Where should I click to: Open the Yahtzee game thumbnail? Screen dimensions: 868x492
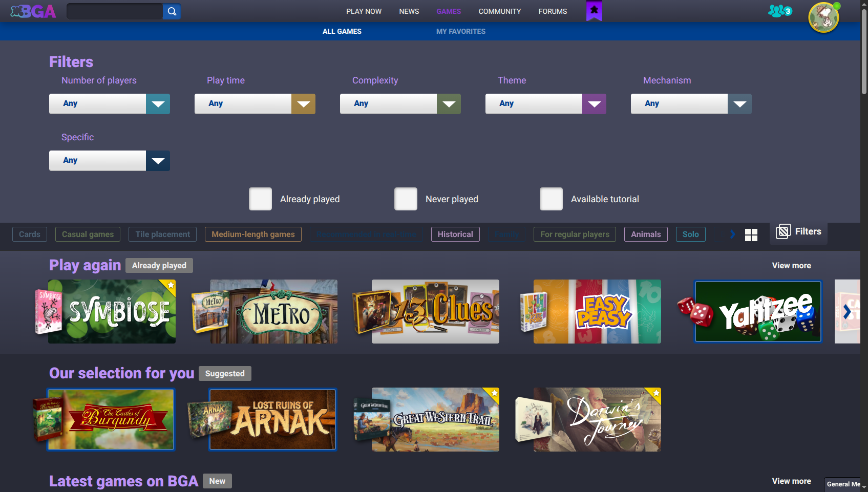click(758, 311)
